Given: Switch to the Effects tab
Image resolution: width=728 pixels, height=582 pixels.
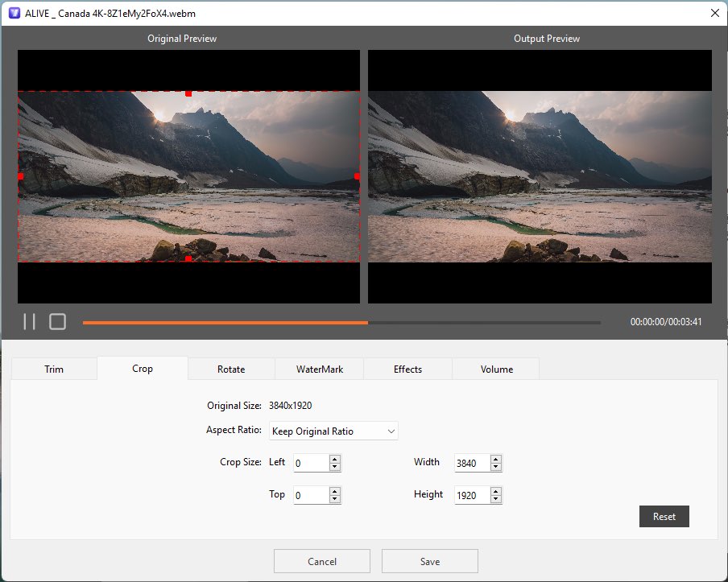Looking at the screenshot, I should tap(407, 369).
